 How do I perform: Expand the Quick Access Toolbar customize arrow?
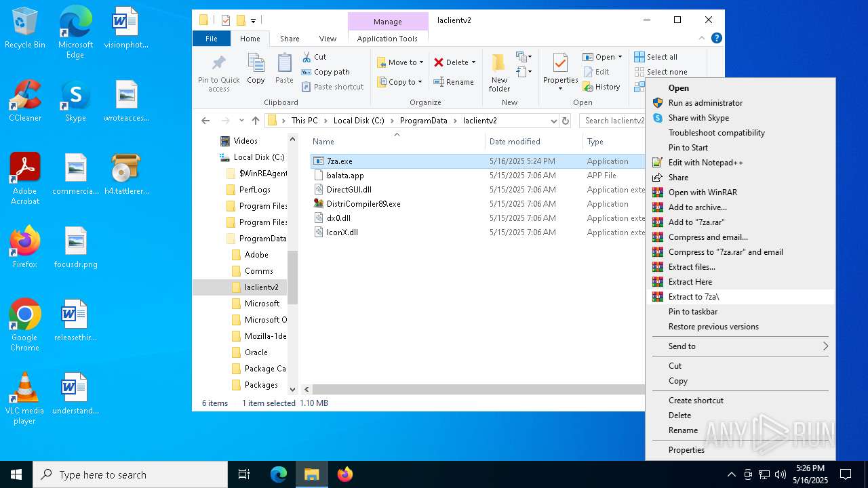pos(253,20)
